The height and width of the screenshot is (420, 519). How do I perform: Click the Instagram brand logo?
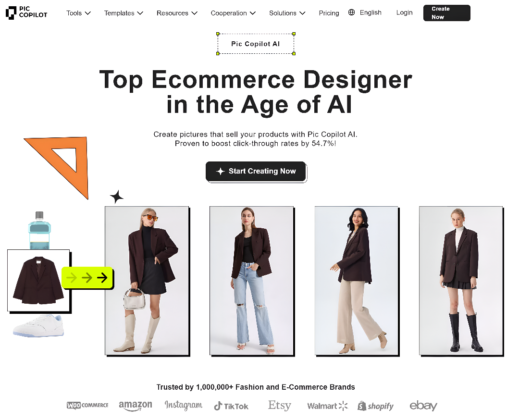pos(184,405)
